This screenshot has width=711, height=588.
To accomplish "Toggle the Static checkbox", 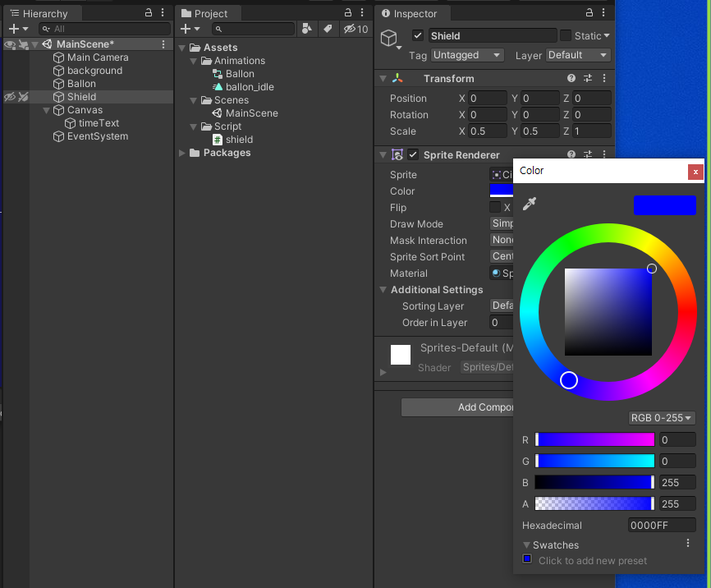I will click(x=566, y=35).
